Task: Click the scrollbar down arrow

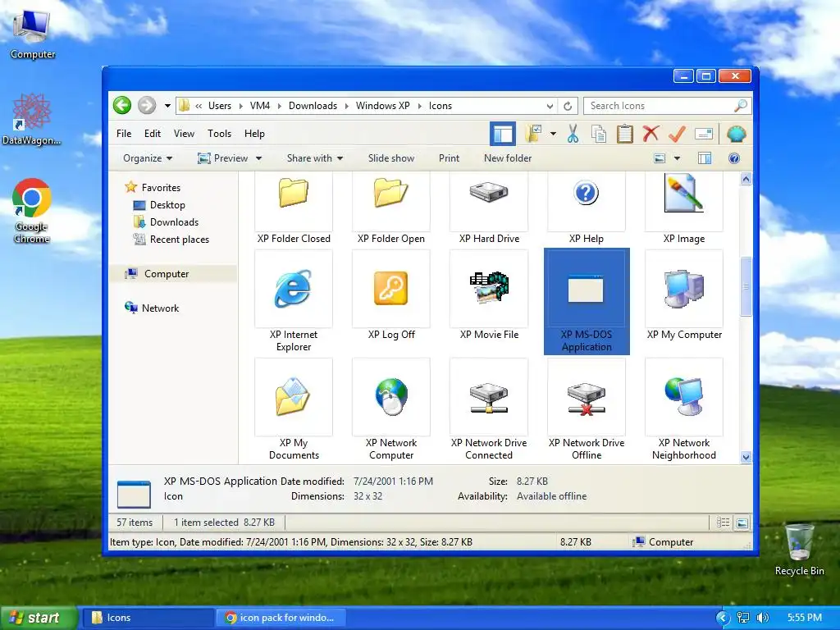Action: (x=746, y=457)
